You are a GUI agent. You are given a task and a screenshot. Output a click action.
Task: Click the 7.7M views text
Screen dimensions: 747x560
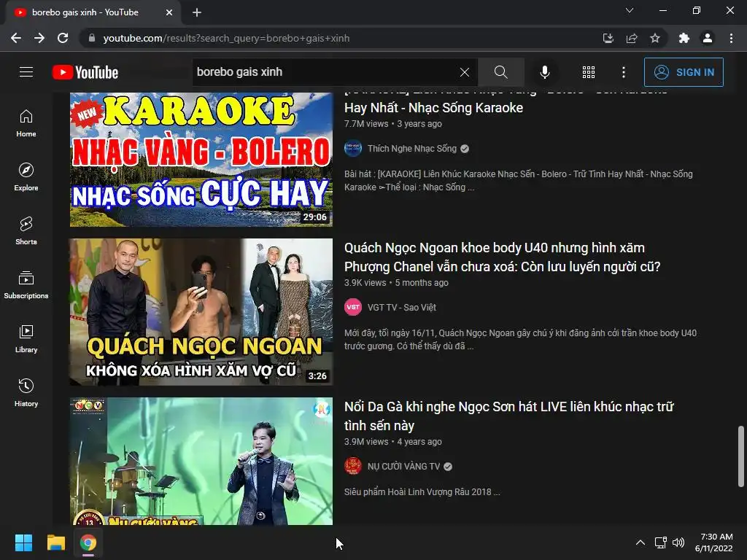[366, 124]
